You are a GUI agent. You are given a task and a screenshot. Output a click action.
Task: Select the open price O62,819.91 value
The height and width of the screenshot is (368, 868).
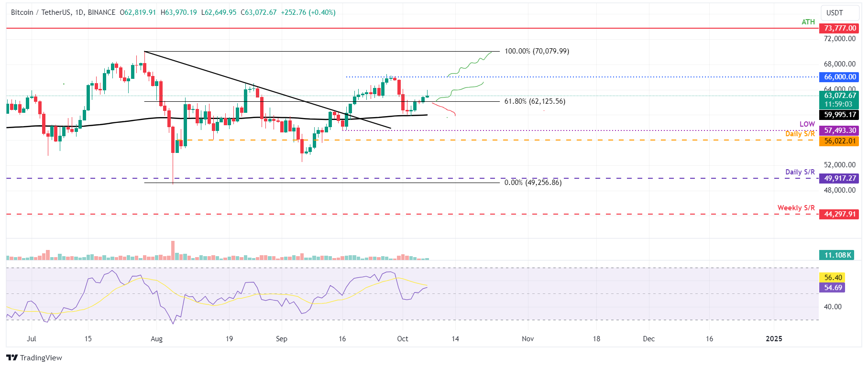coord(138,12)
